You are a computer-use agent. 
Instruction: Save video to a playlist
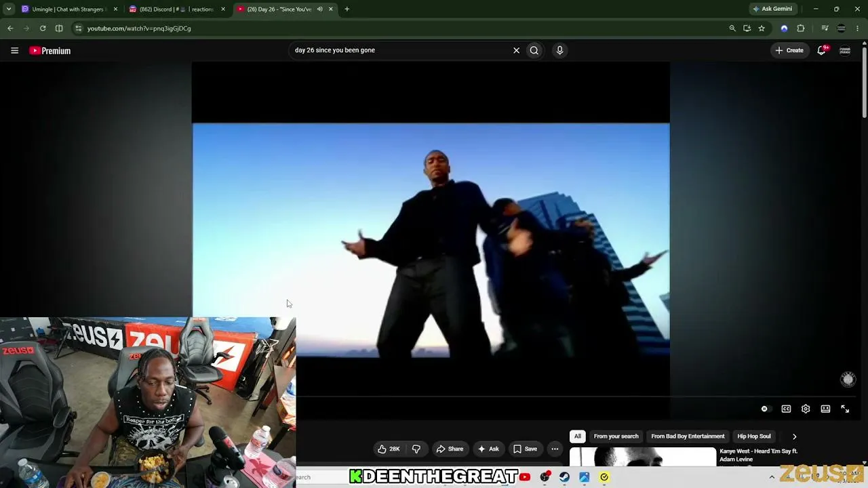[x=526, y=449]
